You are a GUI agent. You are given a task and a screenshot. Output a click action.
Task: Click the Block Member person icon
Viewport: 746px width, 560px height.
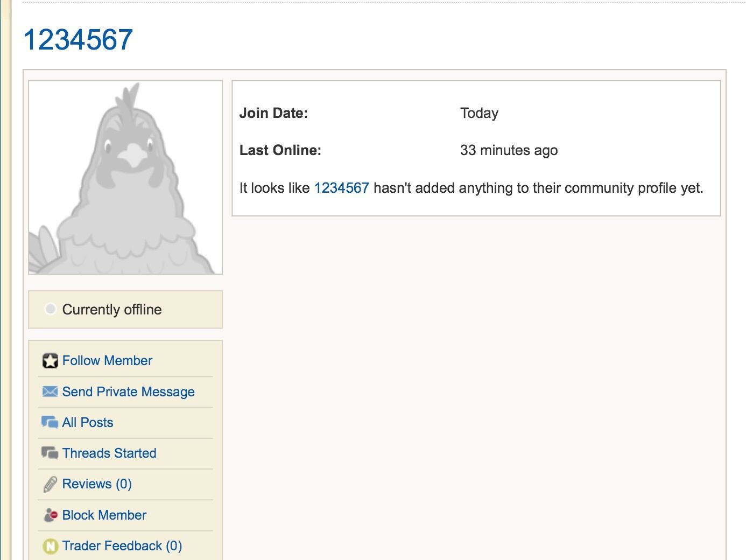(50, 515)
